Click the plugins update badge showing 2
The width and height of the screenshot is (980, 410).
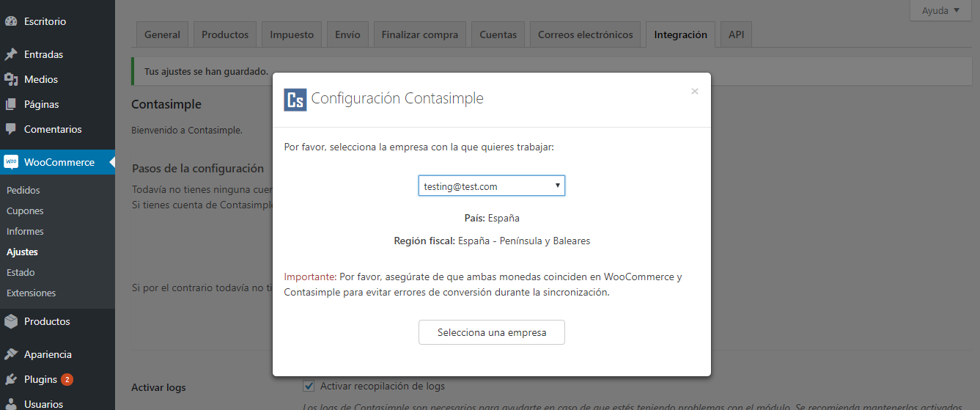[x=67, y=379]
